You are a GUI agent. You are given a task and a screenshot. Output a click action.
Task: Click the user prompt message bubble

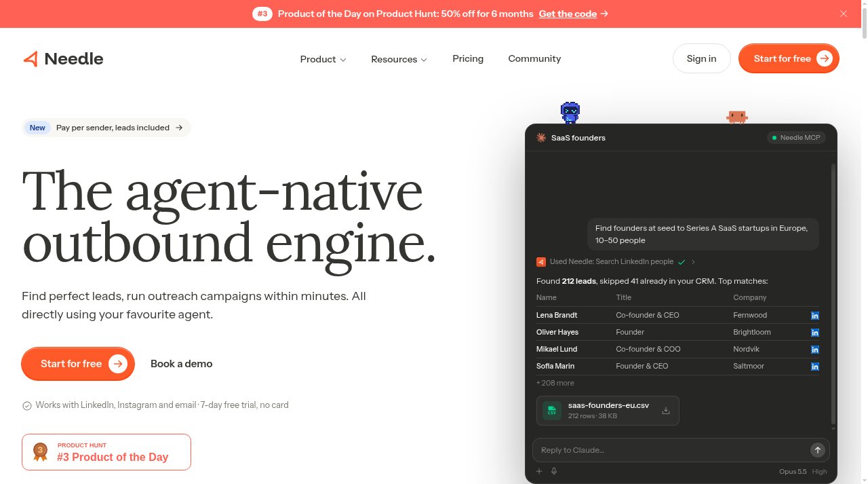tap(703, 234)
